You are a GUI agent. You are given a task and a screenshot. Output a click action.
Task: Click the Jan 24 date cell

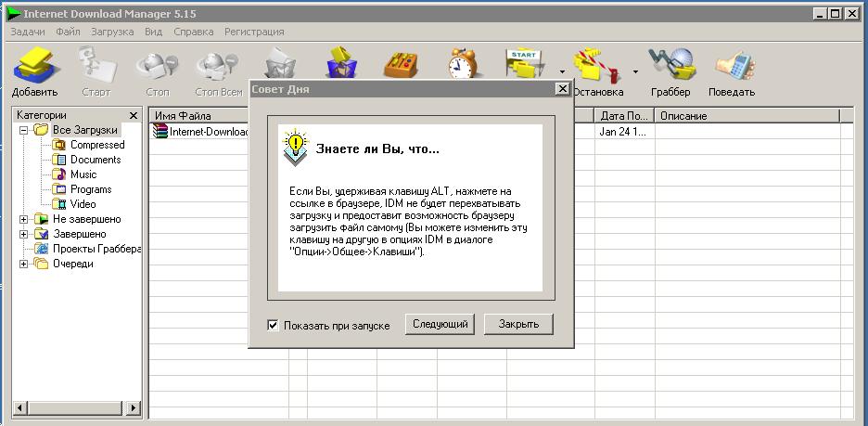pos(625,132)
